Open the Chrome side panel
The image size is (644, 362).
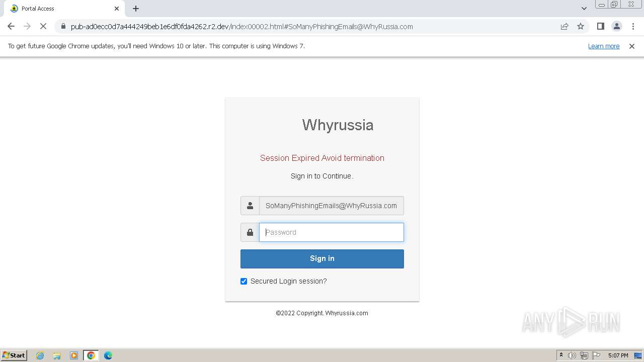click(x=601, y=27)
